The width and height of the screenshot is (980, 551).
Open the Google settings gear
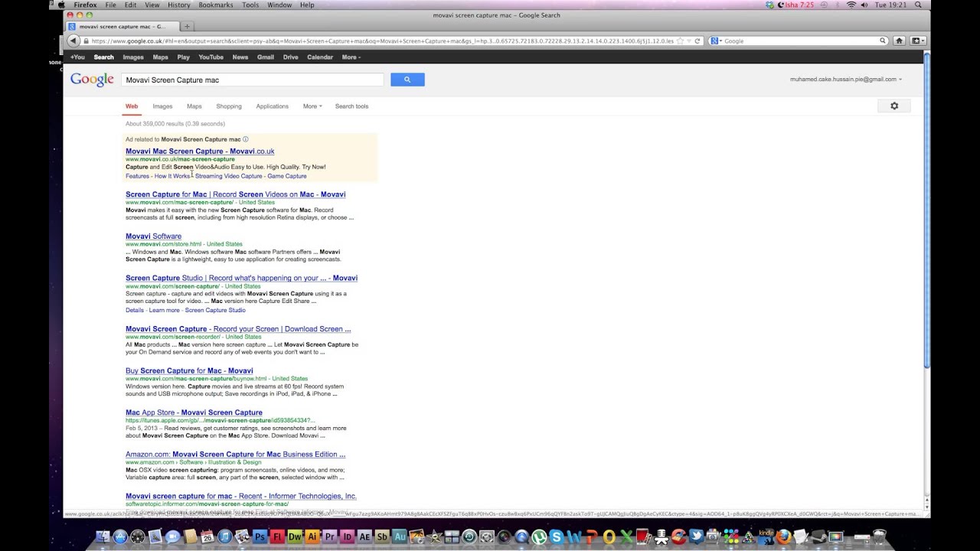894,106
